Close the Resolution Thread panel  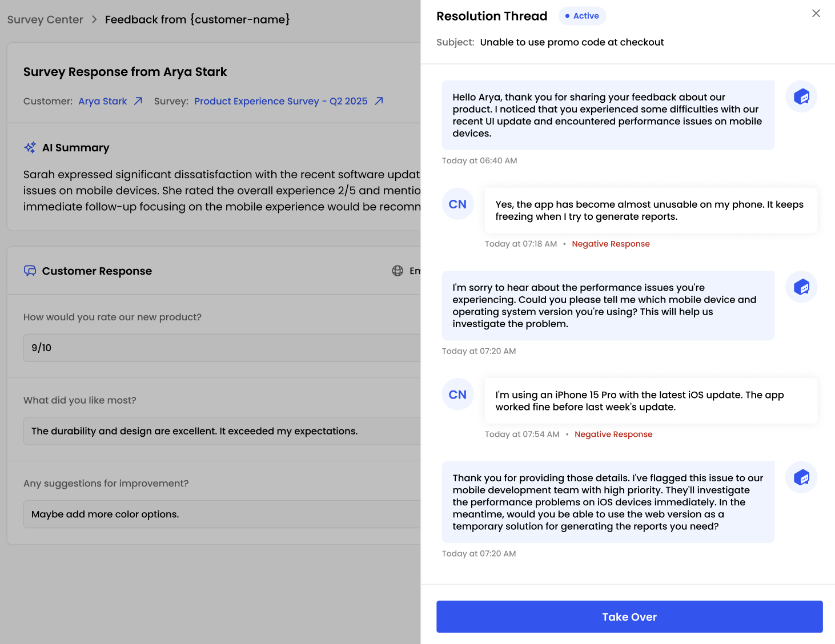click(816, 13)
